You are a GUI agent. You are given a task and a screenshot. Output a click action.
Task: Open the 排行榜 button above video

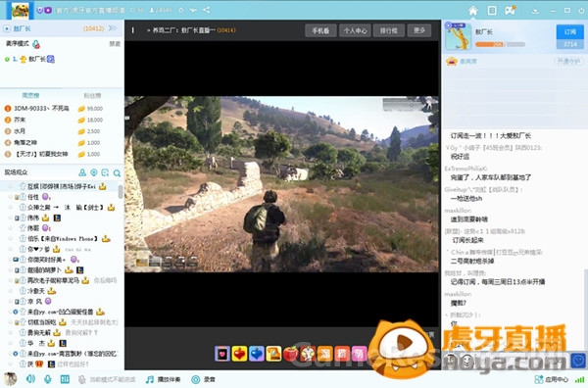coord(388,30)
